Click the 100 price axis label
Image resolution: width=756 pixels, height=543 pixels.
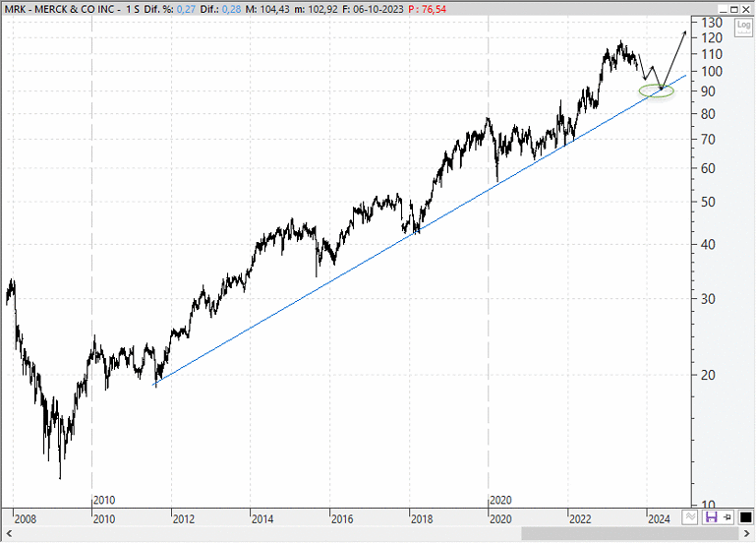711,72
